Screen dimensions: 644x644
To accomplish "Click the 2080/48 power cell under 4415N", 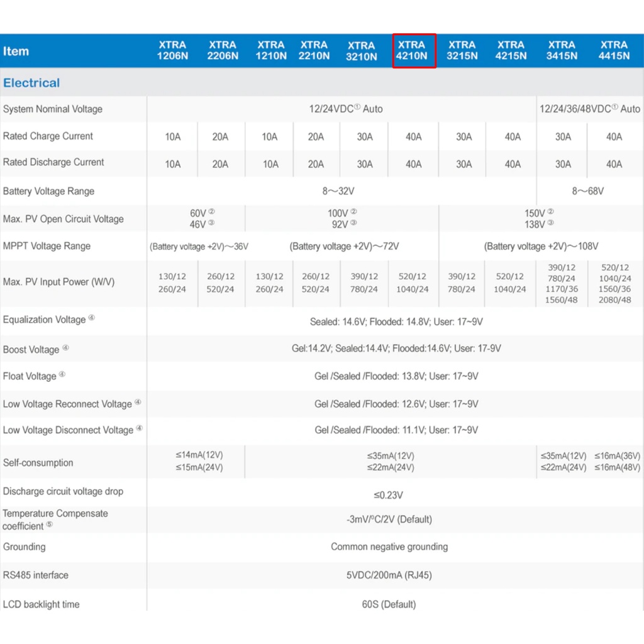I will (614, 300).
